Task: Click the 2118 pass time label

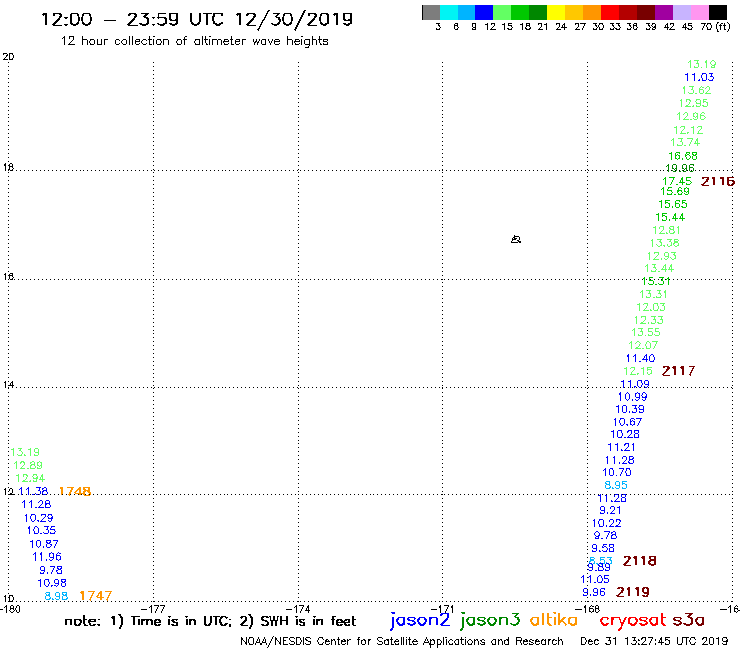Action: pos(639,561)
